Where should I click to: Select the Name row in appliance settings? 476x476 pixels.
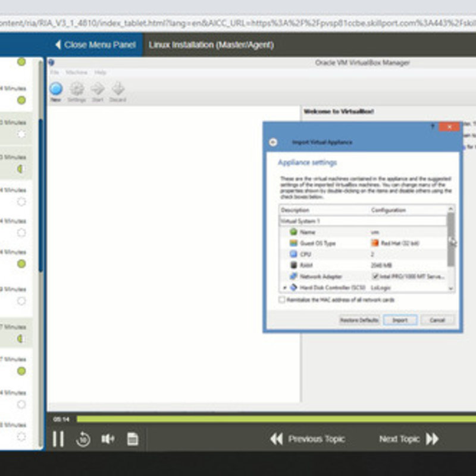pos(363,232)
